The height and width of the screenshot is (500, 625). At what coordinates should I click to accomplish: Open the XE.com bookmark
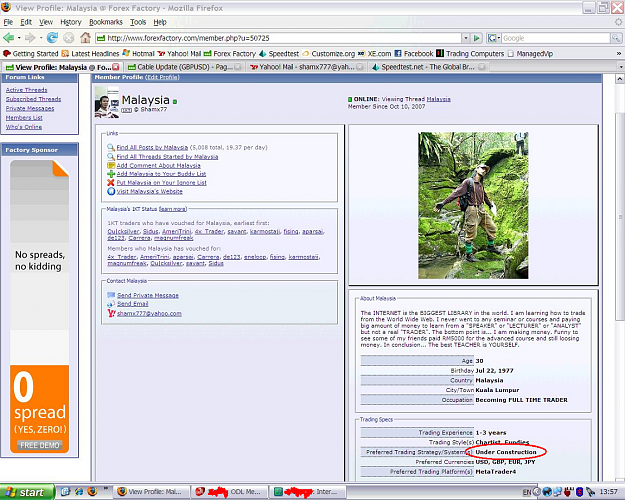375,53
